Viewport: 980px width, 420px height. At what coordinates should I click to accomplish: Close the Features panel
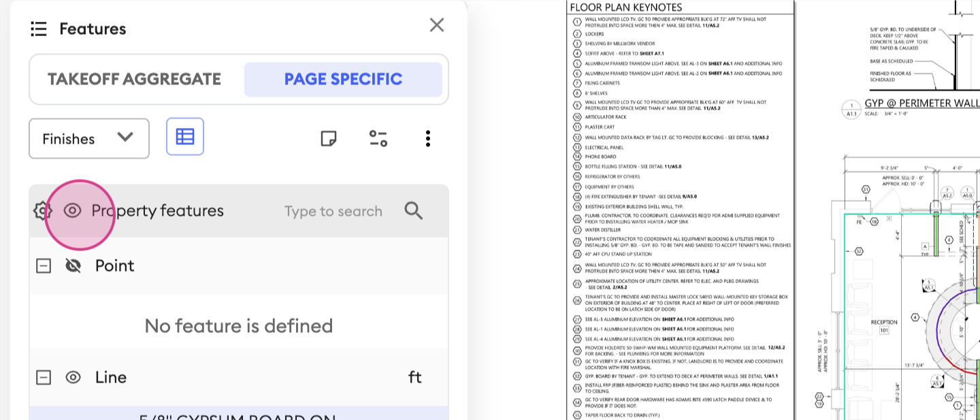(x=437, y=25)
